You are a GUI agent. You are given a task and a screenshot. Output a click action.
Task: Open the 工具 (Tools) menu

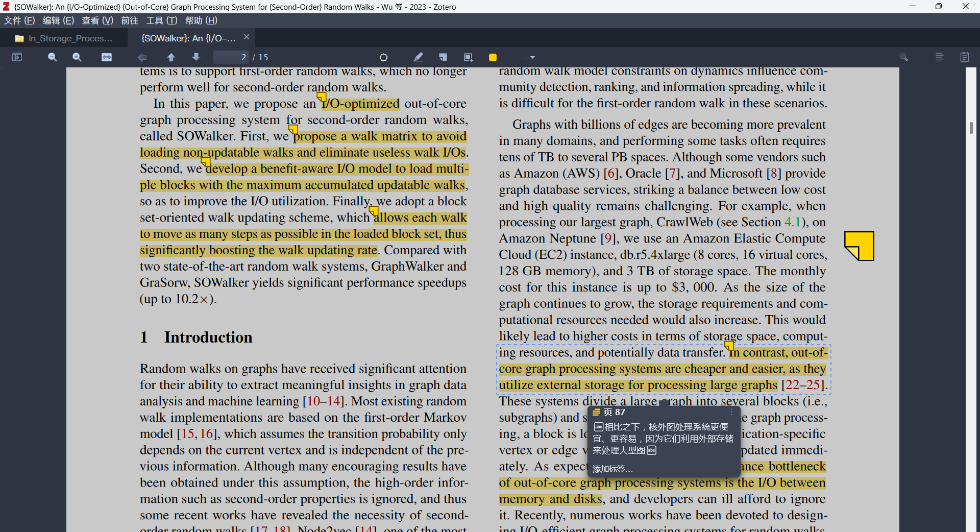pyautogui.click(x=162, y=20)
